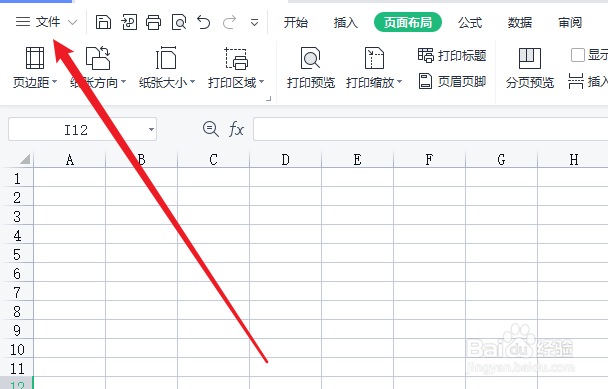
Task: Select column A header
Action: 69,159
